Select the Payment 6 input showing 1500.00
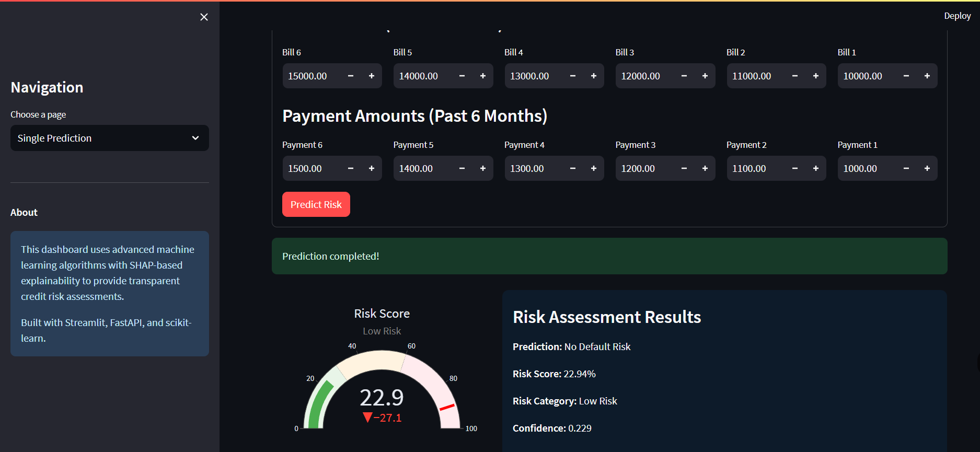The image size is (980, 452). [311, 169]
